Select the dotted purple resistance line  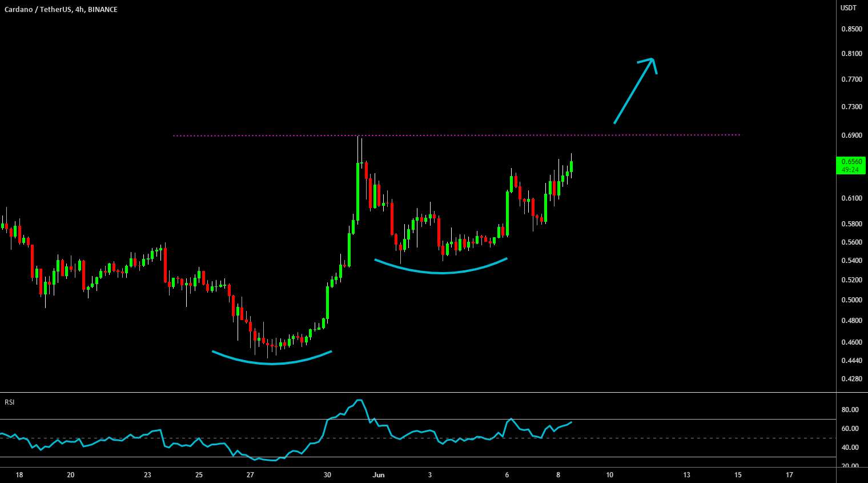pyautogui.click(x=457, y=135)
